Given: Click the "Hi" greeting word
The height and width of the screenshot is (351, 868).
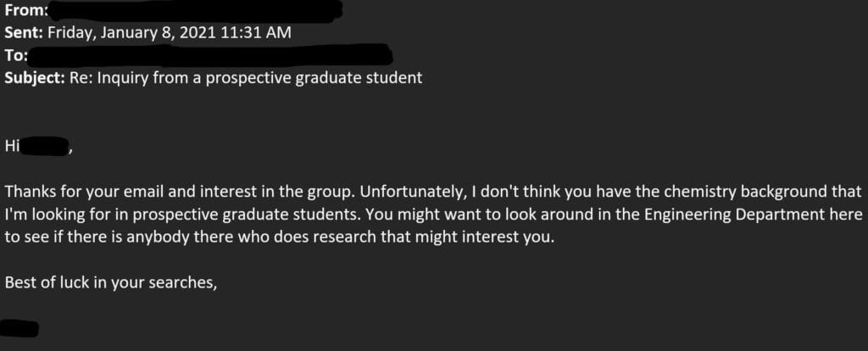Looking at the screenshot, I should (x=12, y=147).
